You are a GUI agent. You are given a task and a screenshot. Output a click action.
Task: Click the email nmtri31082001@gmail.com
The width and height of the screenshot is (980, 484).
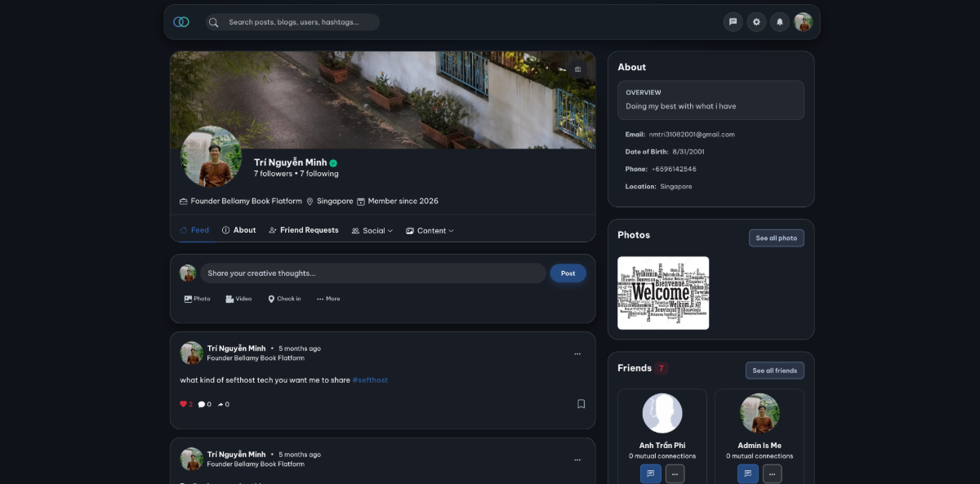click(692, 134)
